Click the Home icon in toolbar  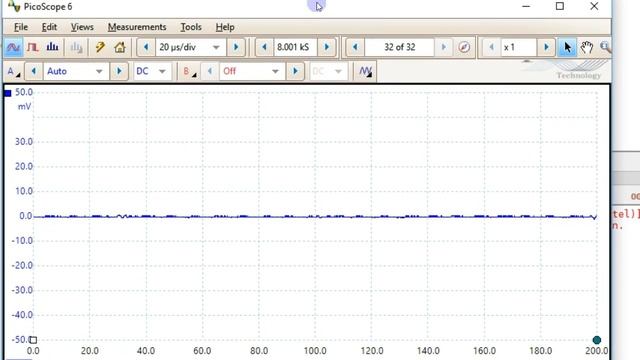tap(120, 47)
